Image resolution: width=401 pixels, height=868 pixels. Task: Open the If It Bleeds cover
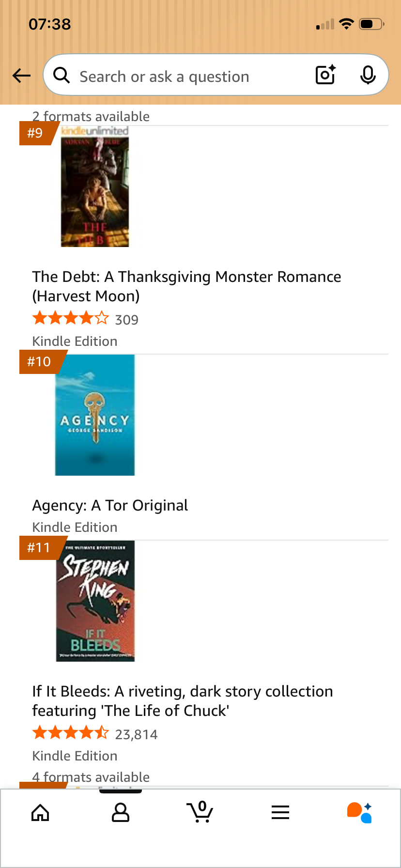point(95,601)
